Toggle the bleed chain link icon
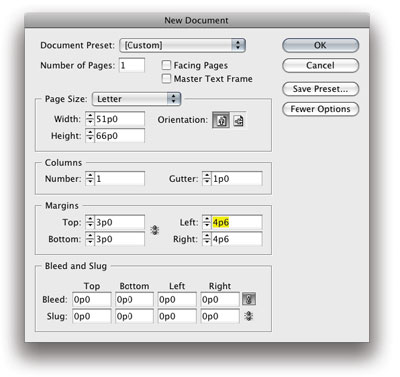 [x=249, y=299]
